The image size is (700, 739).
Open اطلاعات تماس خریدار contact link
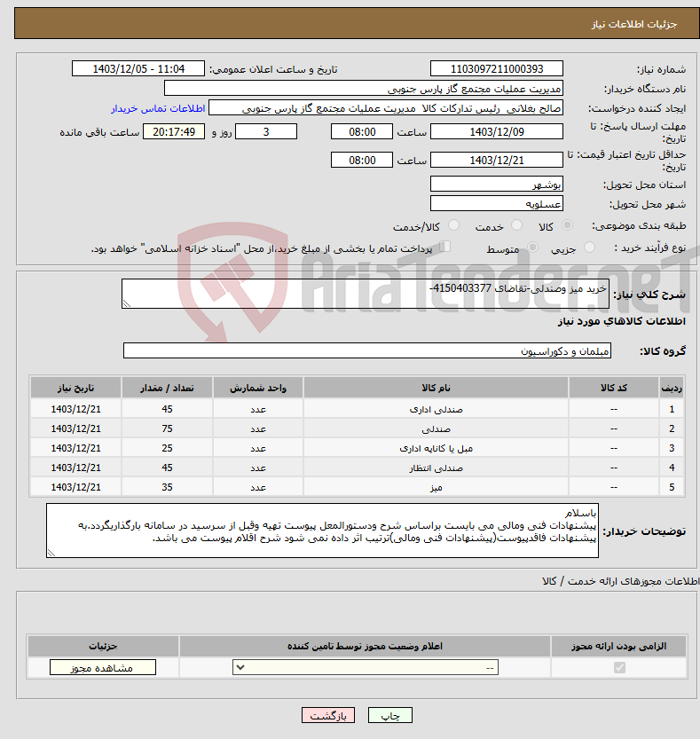pyautogui.click(x=159, y=108)
